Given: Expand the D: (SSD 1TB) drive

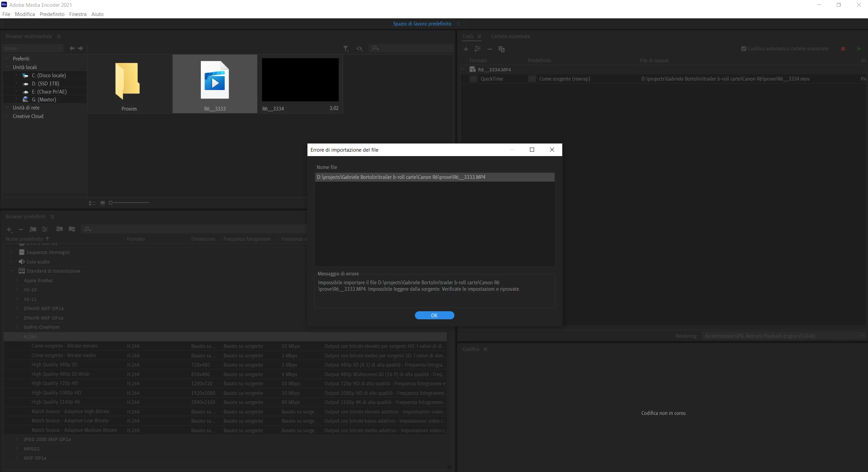Looking at the screenshot, I should pos(16,83).
